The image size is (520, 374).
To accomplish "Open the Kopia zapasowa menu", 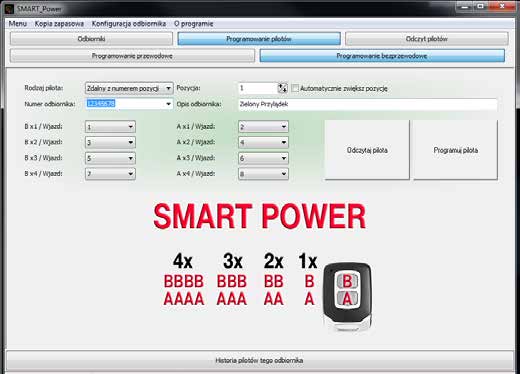I will pyautogui.click(x=59, y=24).
